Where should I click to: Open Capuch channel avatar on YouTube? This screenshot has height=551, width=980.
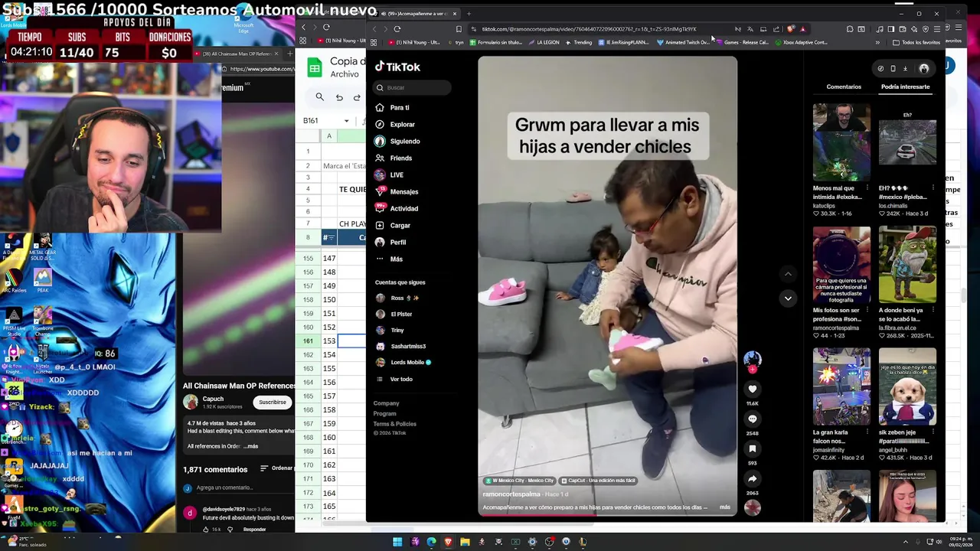191,402
